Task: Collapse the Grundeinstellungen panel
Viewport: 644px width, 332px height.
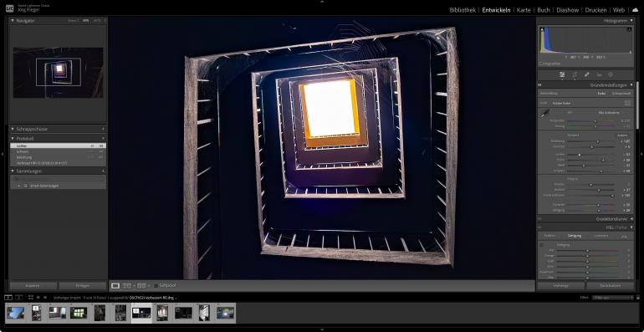Action: point(631,85)
